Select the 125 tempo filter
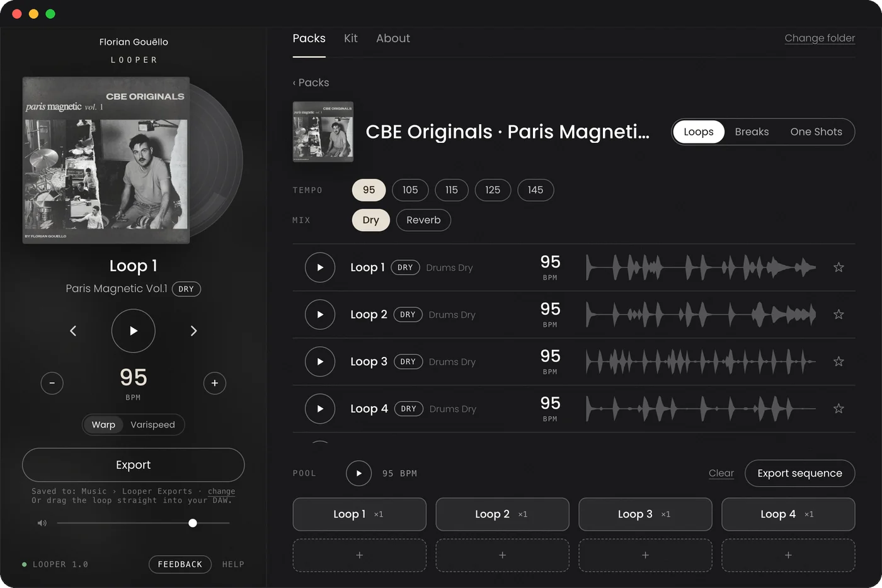The height and width of the screenshot is (588, 882). tap(493, 190)
